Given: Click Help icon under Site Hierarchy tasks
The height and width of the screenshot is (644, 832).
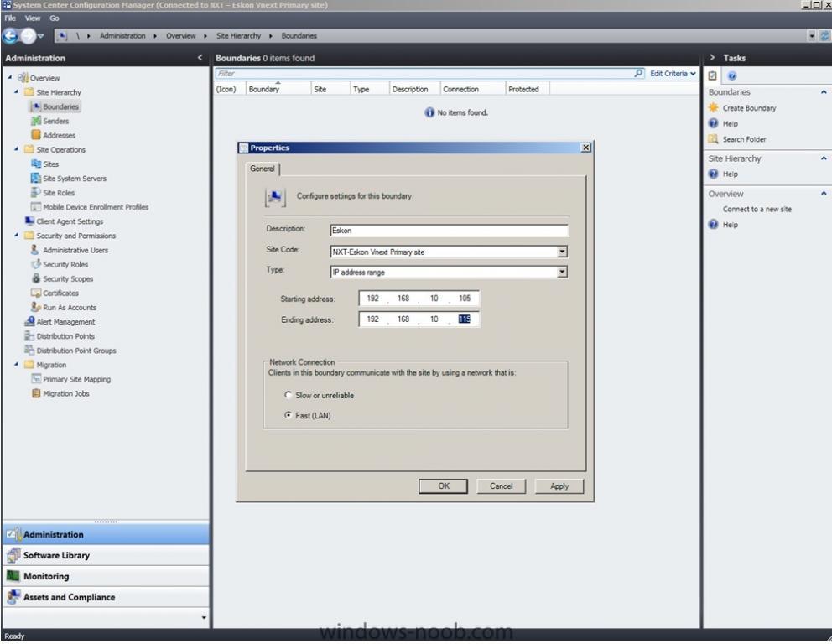Looking at the screenshot, I should 714,174.
